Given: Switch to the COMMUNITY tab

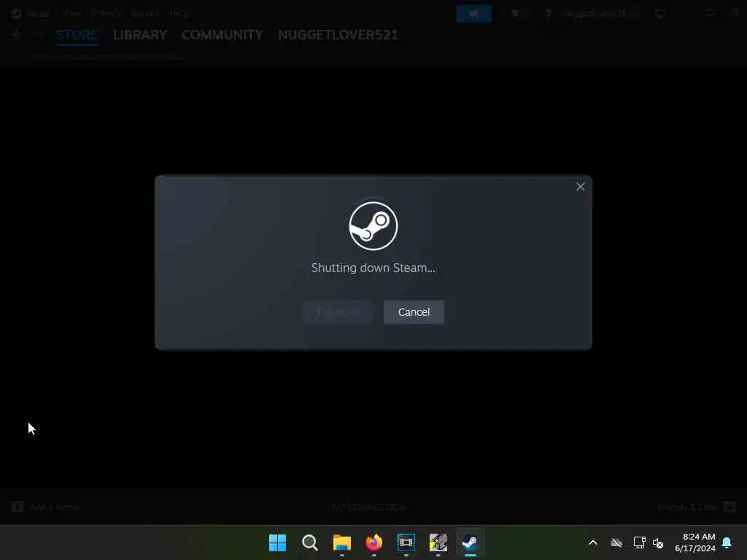Looking at the screenshot, I should (x=222, y=35).
